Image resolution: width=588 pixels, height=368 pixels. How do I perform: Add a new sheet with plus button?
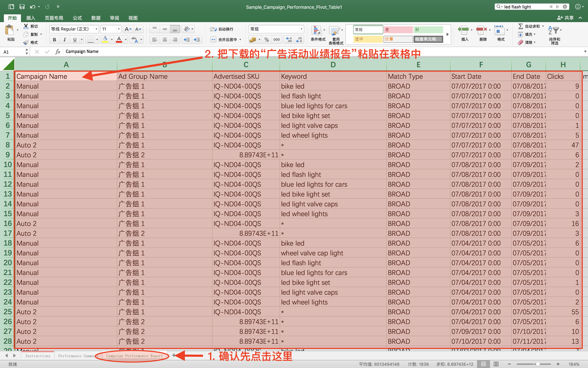[173, 355]
